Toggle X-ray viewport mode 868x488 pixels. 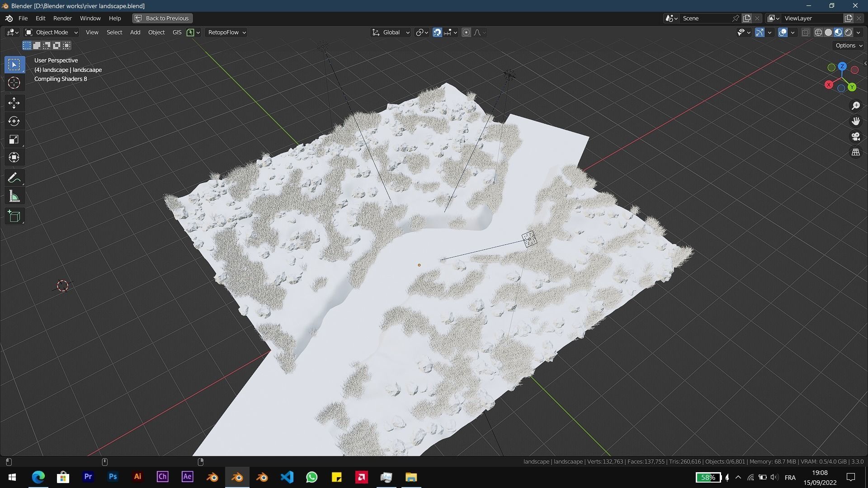(805, 32)
